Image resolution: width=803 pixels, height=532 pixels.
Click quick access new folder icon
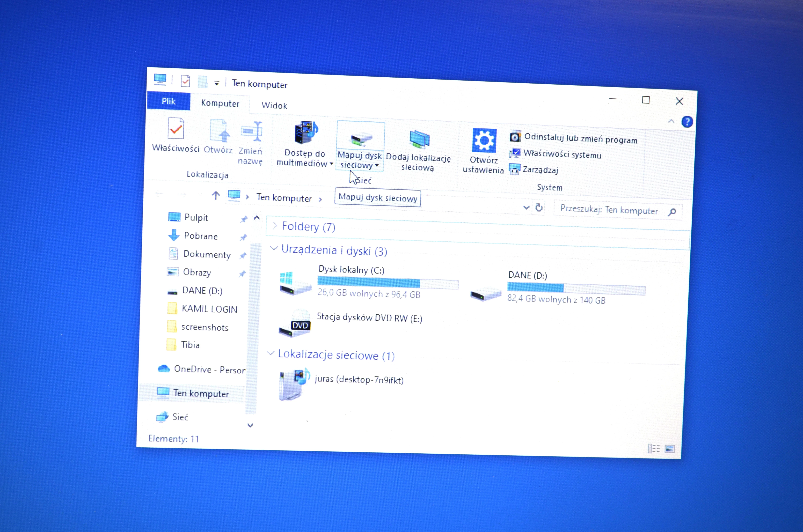pos(202,82)
